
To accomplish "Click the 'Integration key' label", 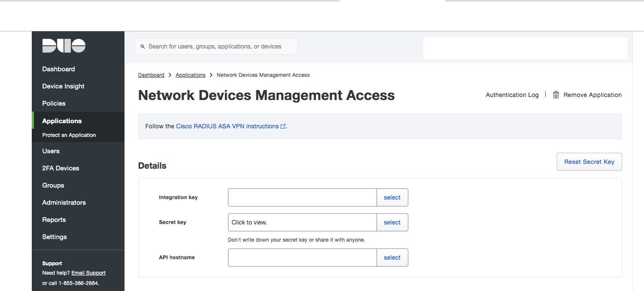I will pos(178,197).
